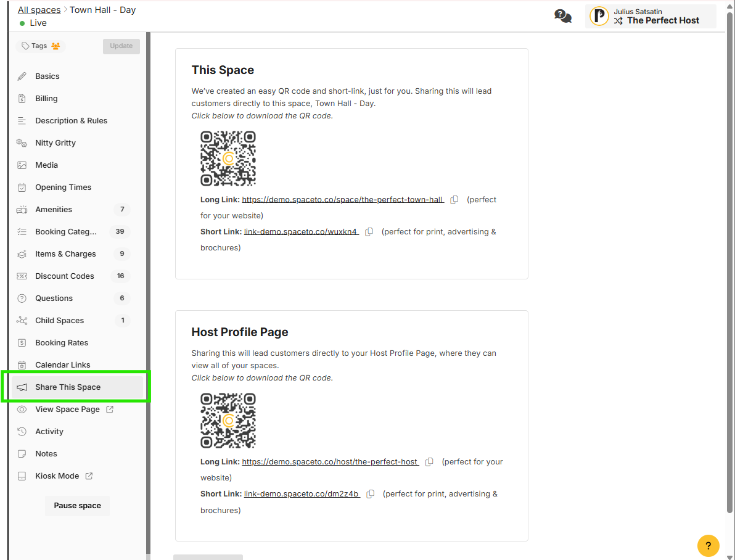Click the host profile avatar logo
The height and width of the screenshot is (560, 735).
point(599,17)
